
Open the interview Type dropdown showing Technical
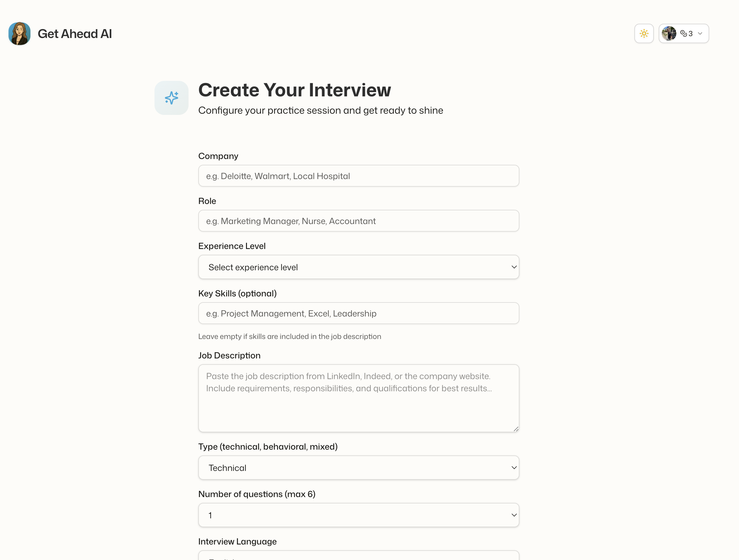click(359, 468)
